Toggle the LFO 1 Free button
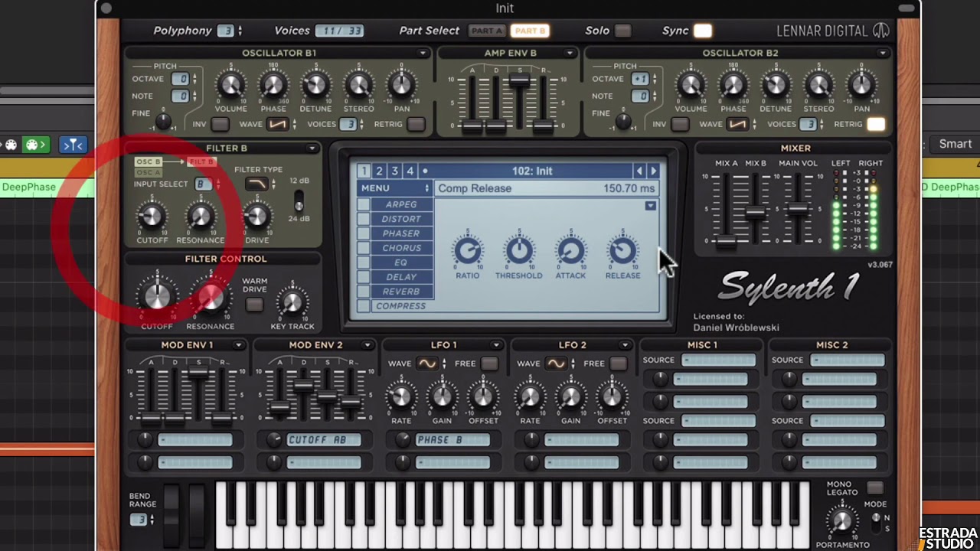 tap(489, 364)
